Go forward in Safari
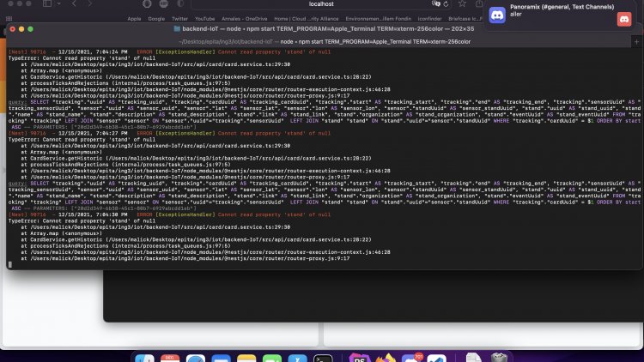The width and height of the screenshot is (644, 362). (89, 3)
